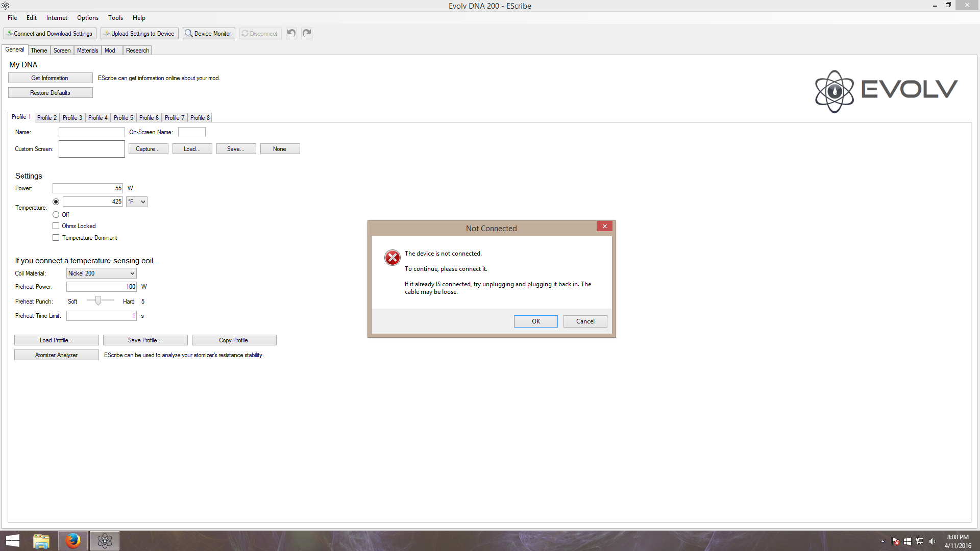The height and width of the screenshot is (551, 980).
Task: Switch to the Materials tab
Action: 86,50
